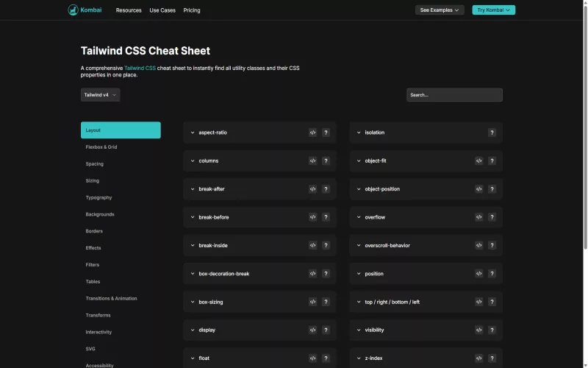This screenshot has height=368, width=588.
Task: Follow the Tailwind CSS link in description
Action: pos(140,68)
